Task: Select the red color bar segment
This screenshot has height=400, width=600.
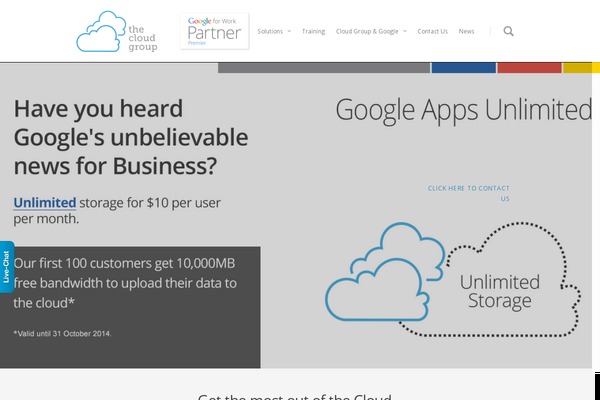Action: click(530, 68)
